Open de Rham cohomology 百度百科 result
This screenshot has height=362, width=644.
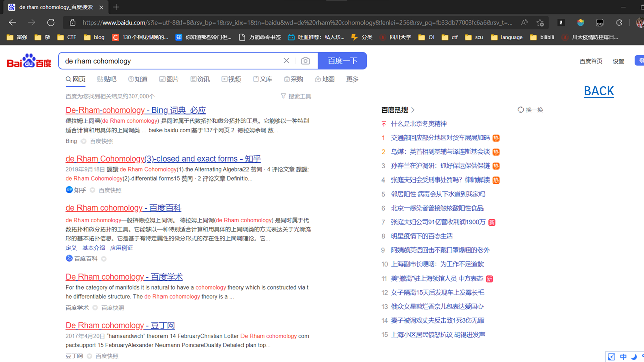tap(123, 208)
